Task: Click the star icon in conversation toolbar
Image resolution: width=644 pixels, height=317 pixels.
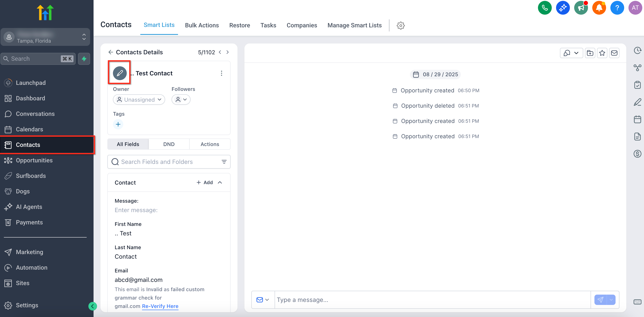Action: (602, 53)
